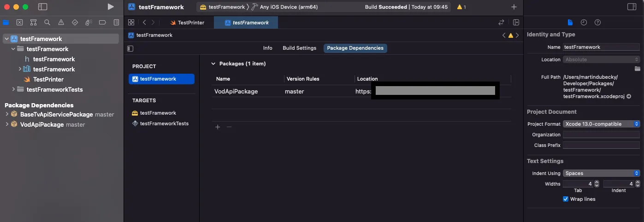Collapse the Packages (1 item) section
This screenshot has width=644, height=222.
point(213,64)
